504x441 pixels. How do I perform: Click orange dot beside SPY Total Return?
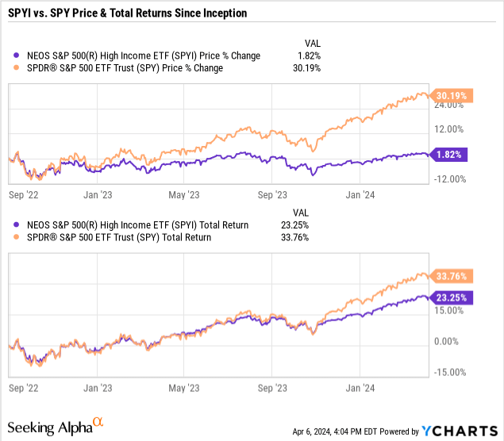coord(16,237)
